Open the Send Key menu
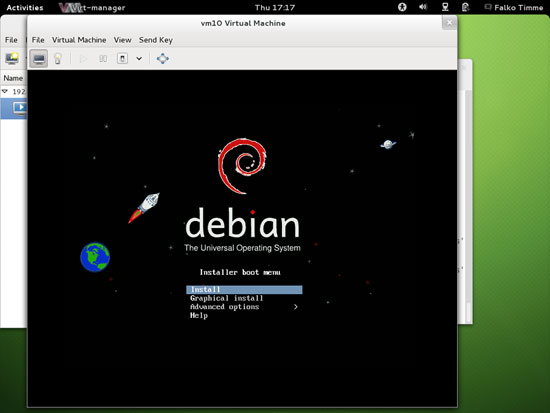 tap(156, 40)
